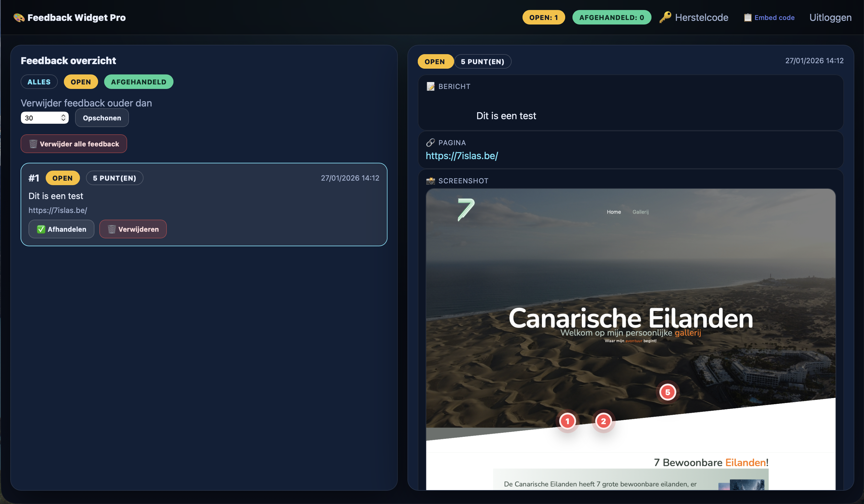Delete feedback #1 with Verwijderen
864x504 pixels.
tap(133, 229)
